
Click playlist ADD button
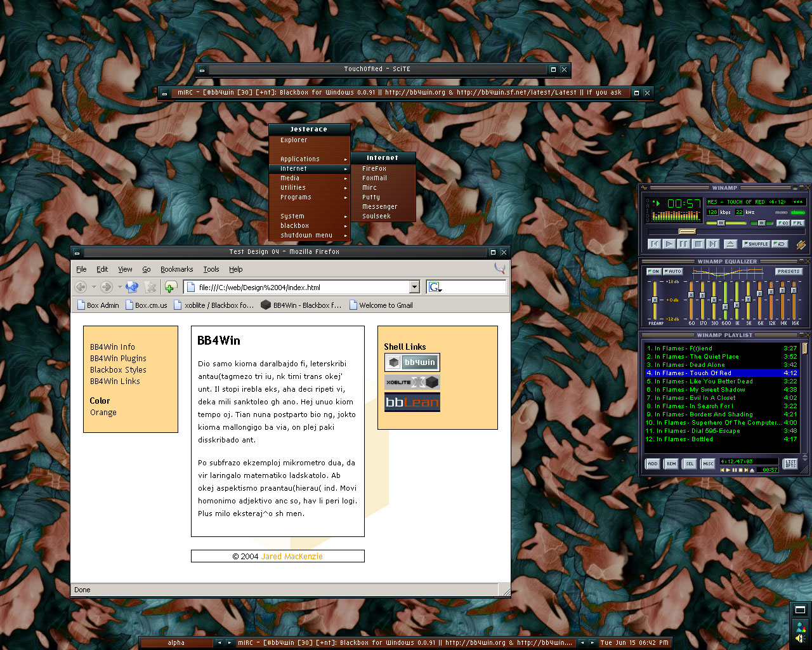(x=653, y=464)
